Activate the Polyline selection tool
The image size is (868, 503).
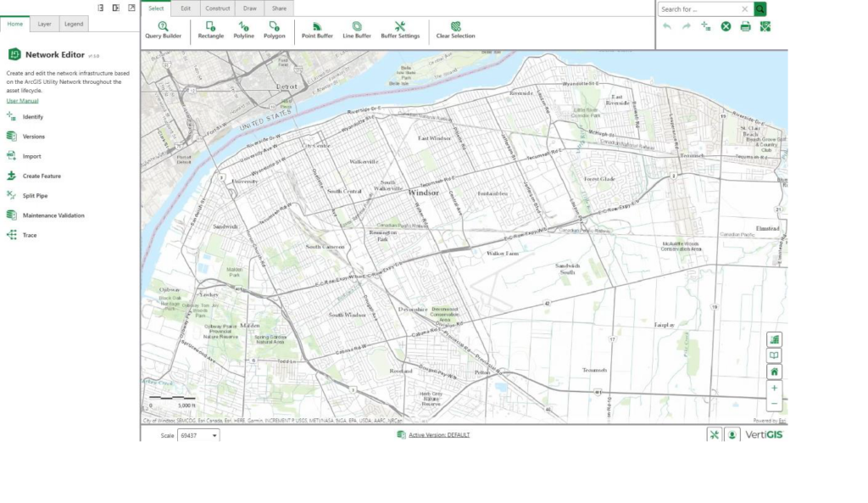[x=244, y=31]
